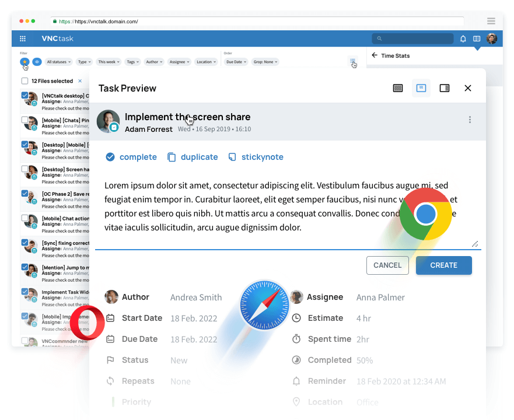Image resolution: width=514 pixels, height=420 pixels.
Task: Click the CREATE button
Action: (x=444, y=265)
